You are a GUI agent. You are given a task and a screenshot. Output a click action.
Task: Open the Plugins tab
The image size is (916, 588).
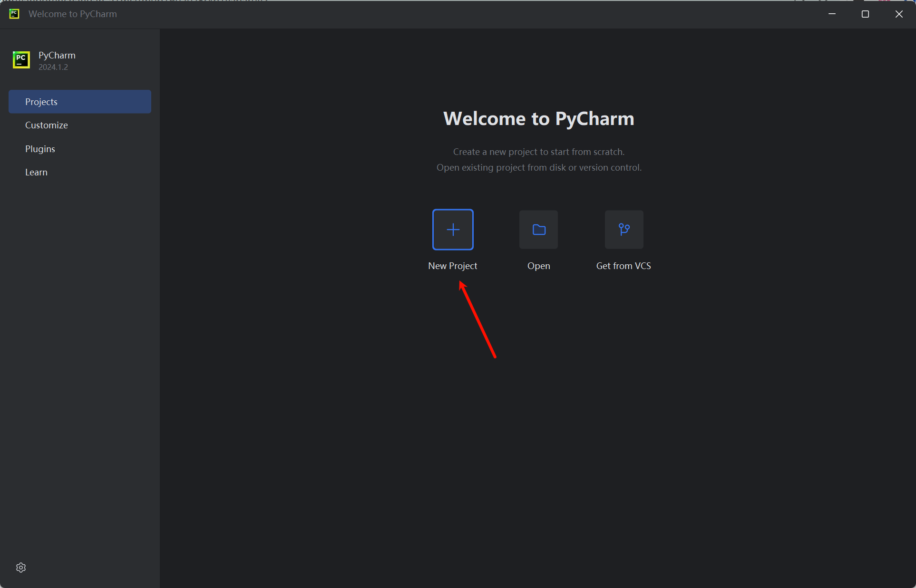40,149
